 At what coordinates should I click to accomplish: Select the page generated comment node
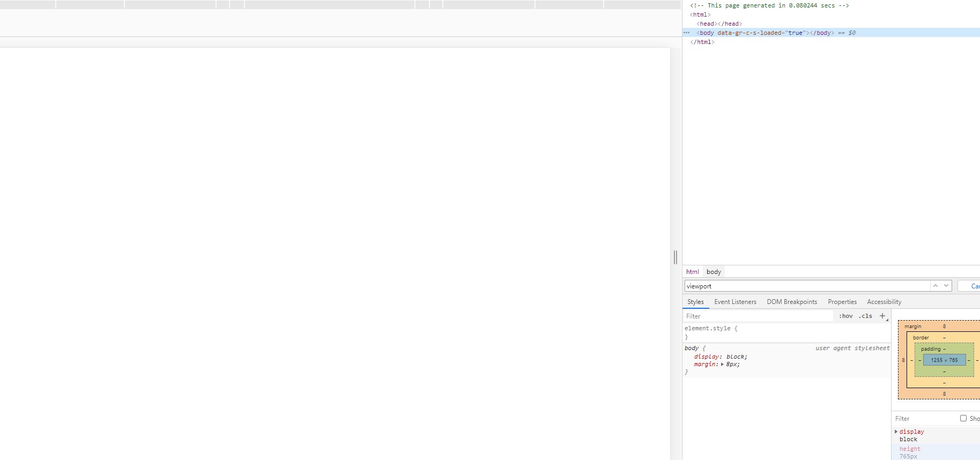point(769,5)
